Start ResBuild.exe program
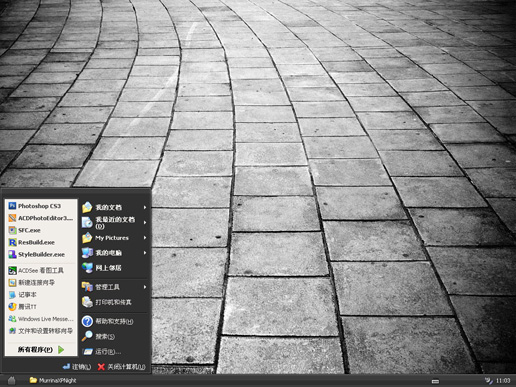Image resolution: width=516 pixels, height=387 pixels. [41, 242]
